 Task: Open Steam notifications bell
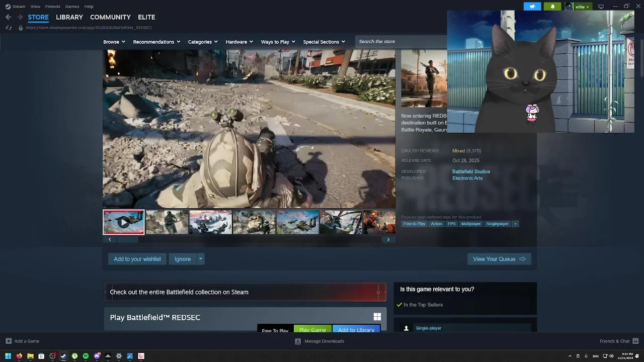point(552,7)
